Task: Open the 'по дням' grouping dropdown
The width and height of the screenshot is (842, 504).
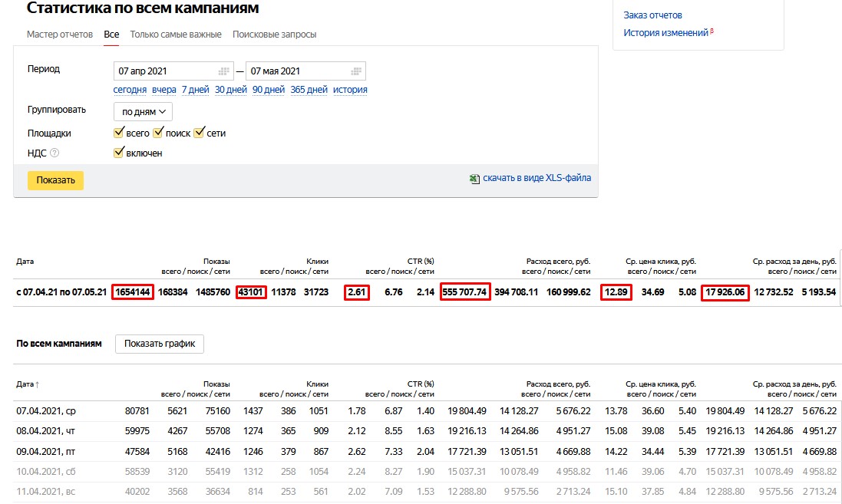Action: [x=144, y=112]
